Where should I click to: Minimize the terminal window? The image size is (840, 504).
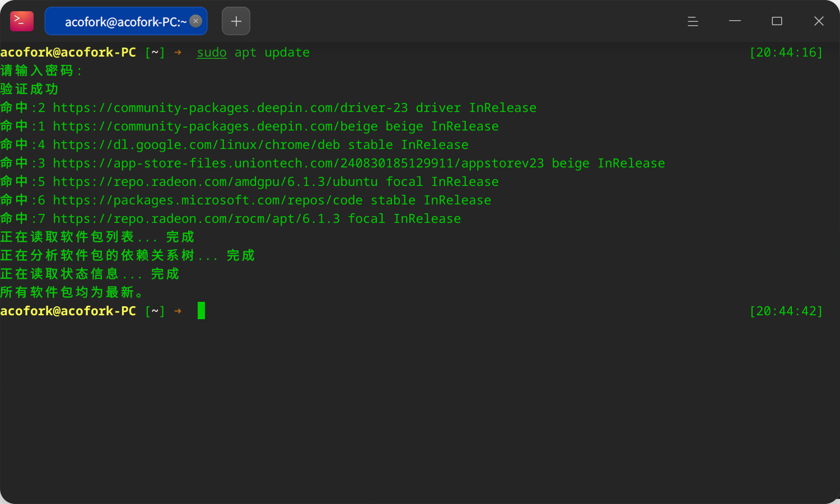735,21
